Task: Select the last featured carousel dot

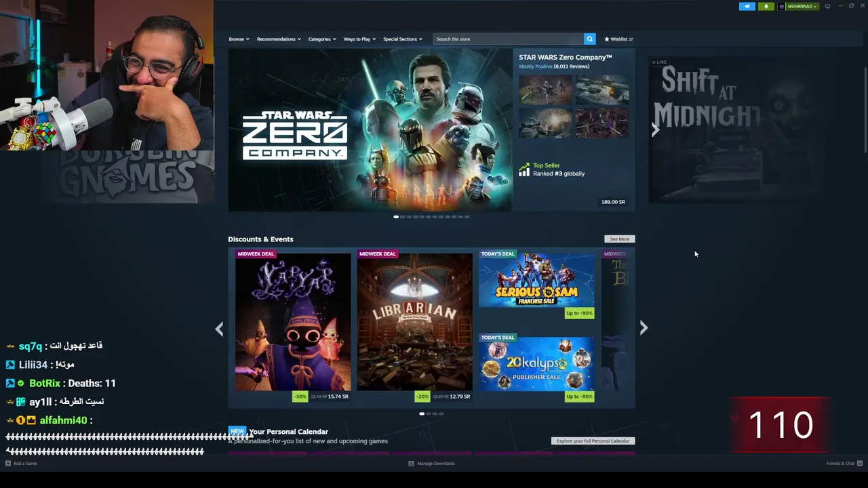Action: point(467,217)
